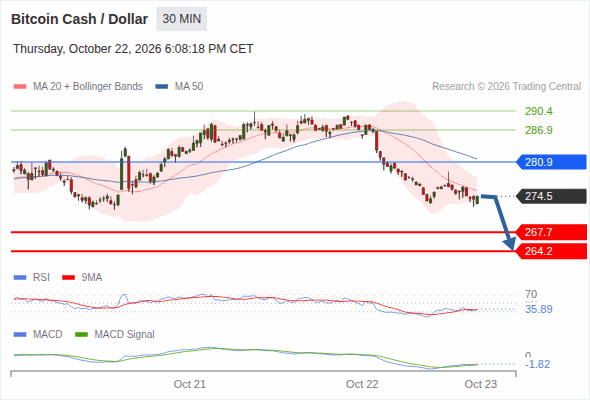
Task: Click the Bitcoin Cash / Dollar title
Action: point(79,19)
